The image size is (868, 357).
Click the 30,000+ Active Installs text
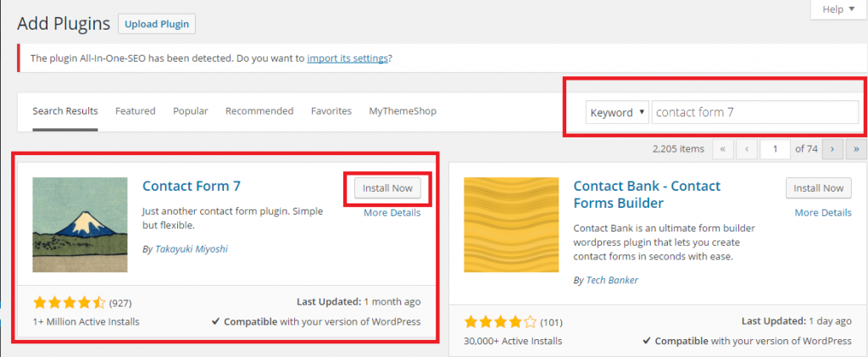point(513,340)
